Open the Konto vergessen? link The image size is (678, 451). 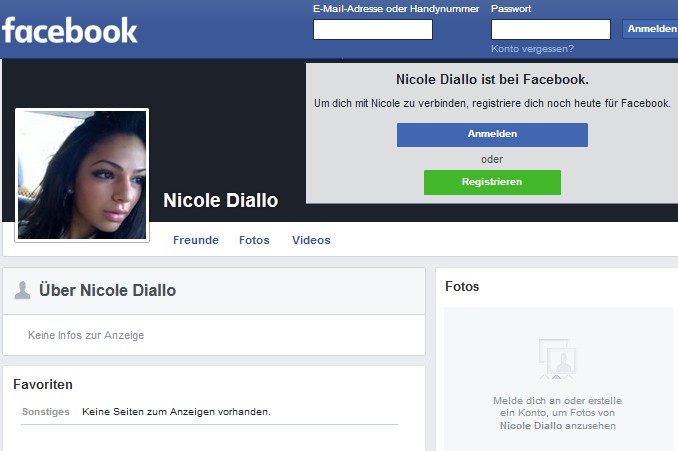click(532, 49)
